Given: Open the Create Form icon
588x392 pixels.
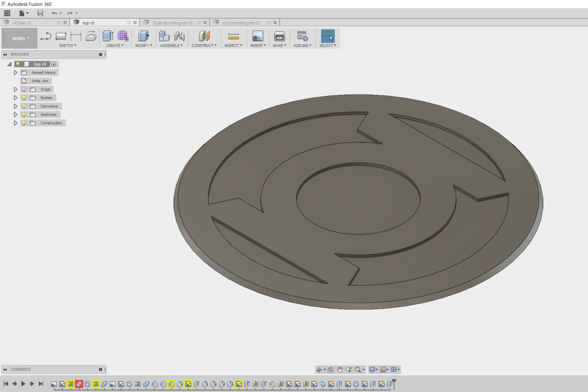Looking at the screenshot, I should [123, 36].
